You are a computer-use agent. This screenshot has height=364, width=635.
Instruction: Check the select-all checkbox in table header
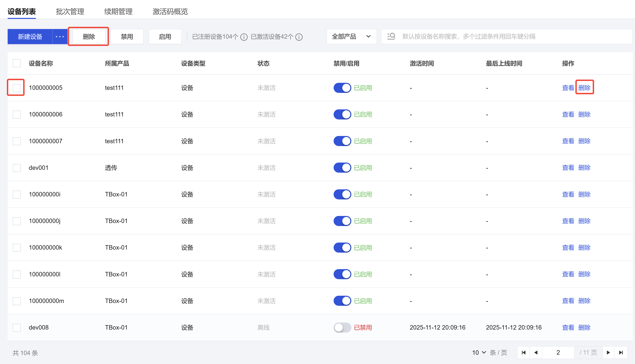click(x=17, y=63)
